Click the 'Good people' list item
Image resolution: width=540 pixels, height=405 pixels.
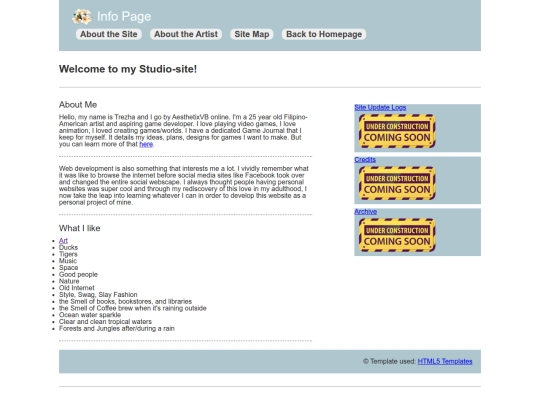tap(78, 274)
